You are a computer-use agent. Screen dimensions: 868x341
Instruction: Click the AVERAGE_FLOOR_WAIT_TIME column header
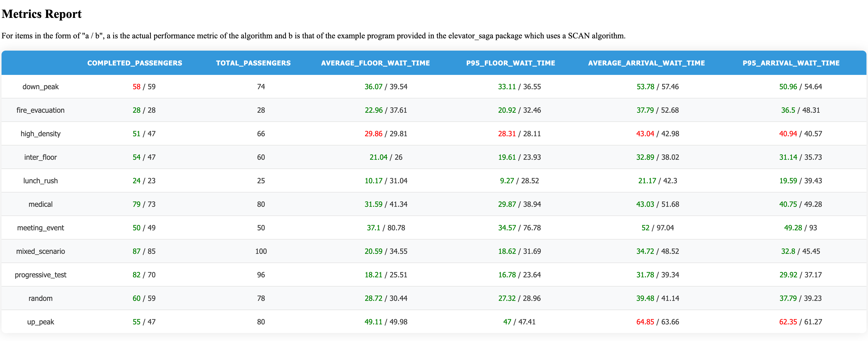click(375, 63)
